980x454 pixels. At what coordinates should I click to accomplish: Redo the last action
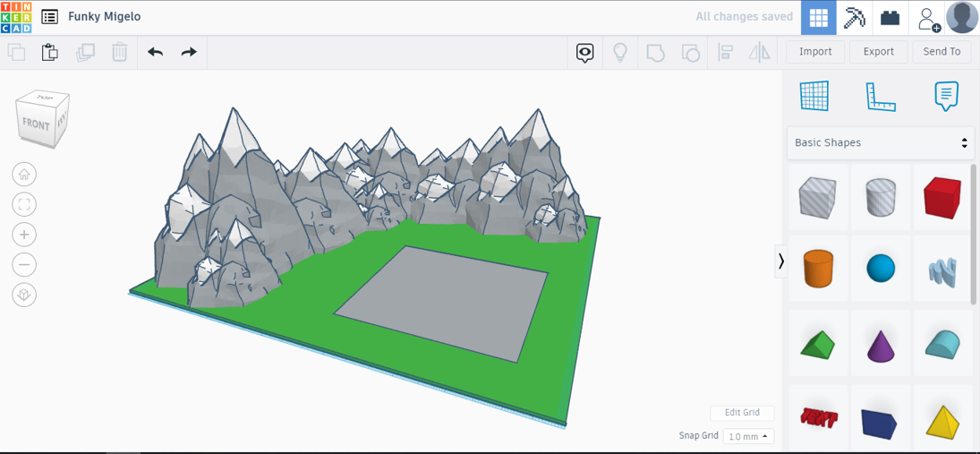point(189,52)
